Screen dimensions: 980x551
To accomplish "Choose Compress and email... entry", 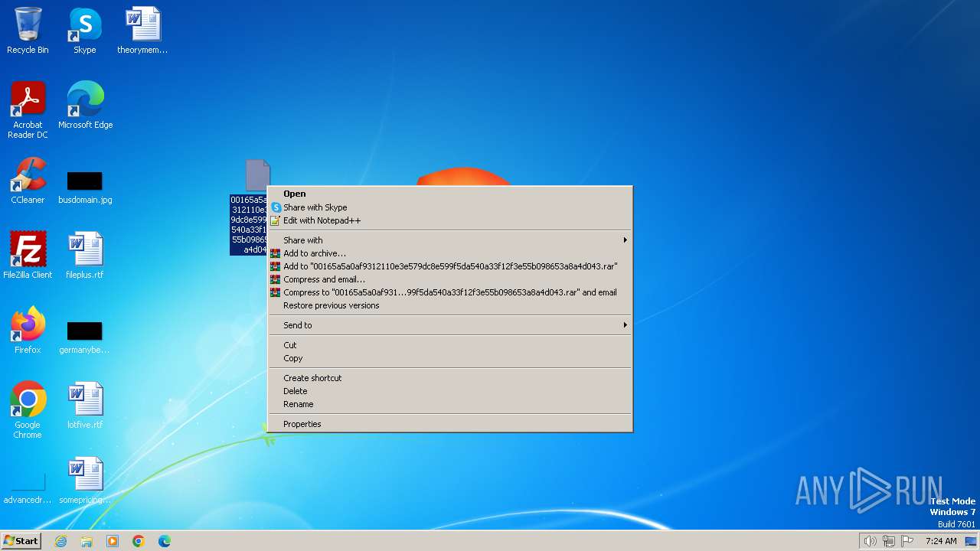I will [450, 279].
